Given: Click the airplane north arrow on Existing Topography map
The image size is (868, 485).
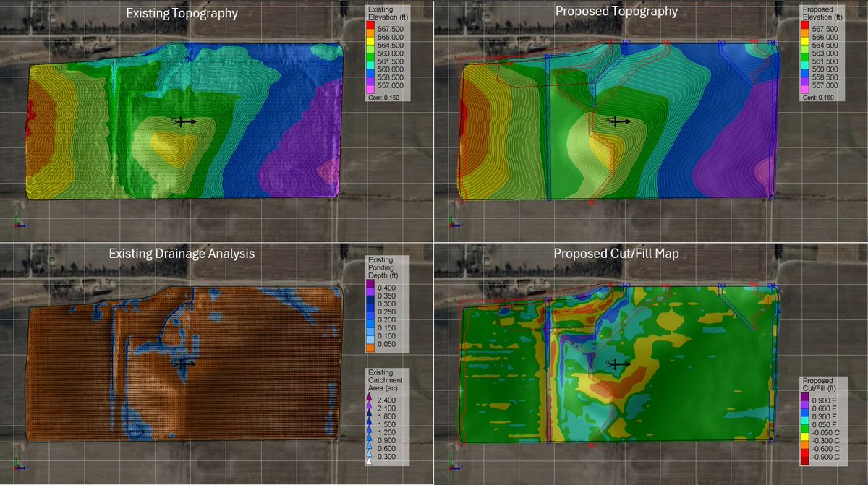Looking at the screenshot, I should tap(179, 123).
